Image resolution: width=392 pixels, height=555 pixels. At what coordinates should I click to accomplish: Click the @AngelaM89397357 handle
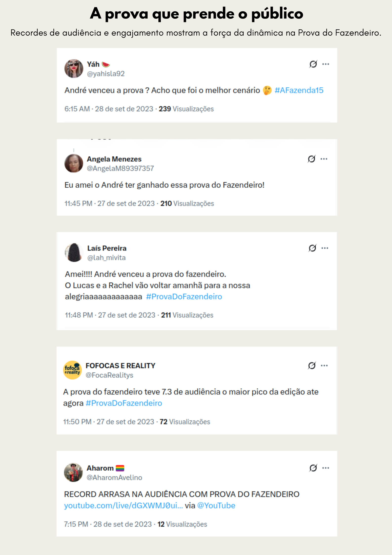pyautogui.click(x=120, y=168)
